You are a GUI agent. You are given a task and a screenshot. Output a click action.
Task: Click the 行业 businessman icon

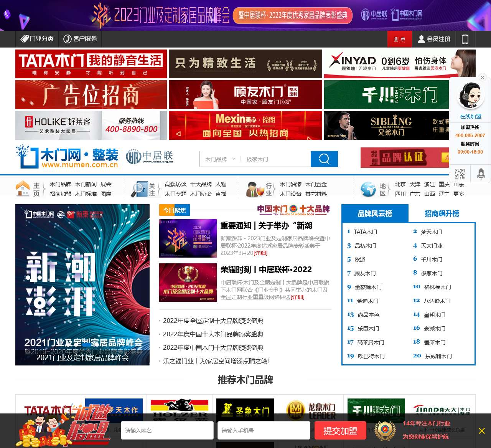point(255,189)
